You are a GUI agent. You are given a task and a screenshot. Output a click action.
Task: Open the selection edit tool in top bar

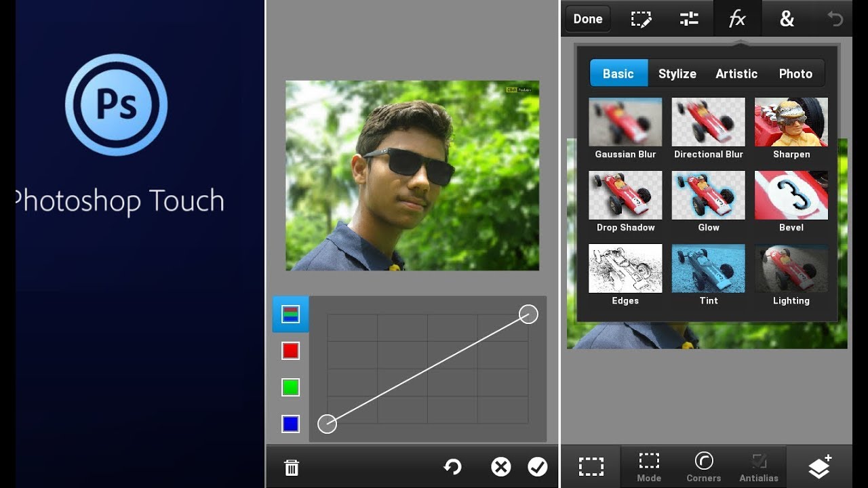(x=641, y=19)
